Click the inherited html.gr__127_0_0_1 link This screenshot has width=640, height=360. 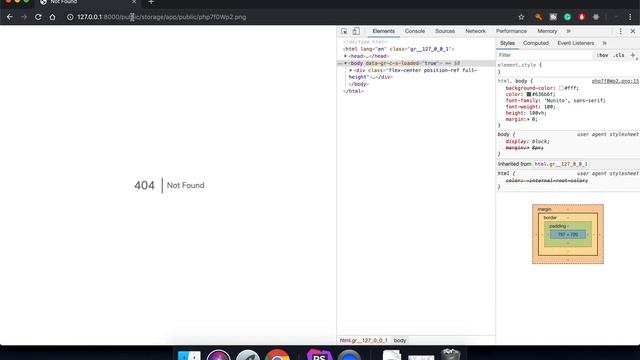point(561,164)
